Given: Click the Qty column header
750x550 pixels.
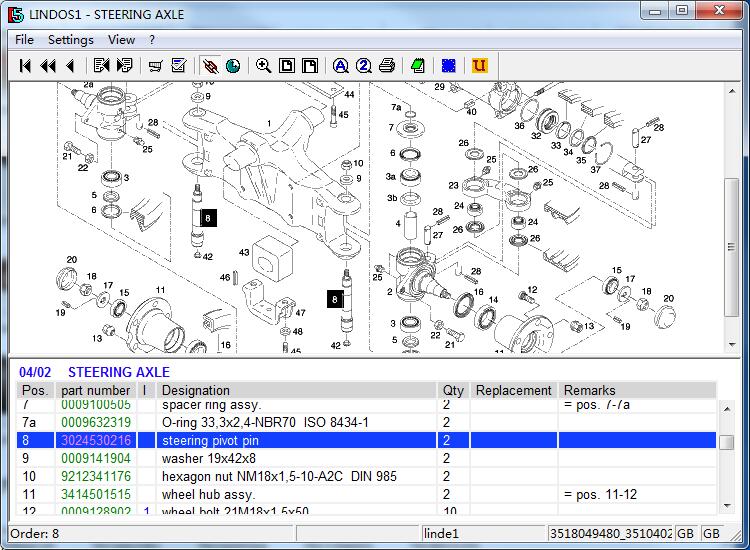Looking at the screenshot, I should [453, 390].
